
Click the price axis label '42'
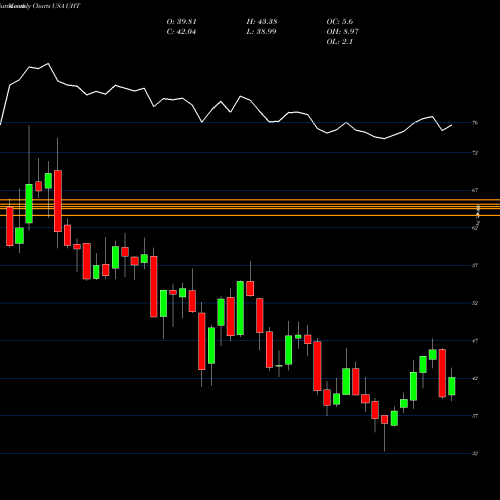475,378
